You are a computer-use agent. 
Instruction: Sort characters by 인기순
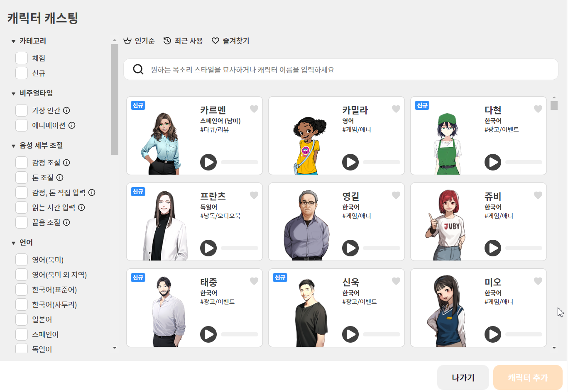(x=139, y=40)
